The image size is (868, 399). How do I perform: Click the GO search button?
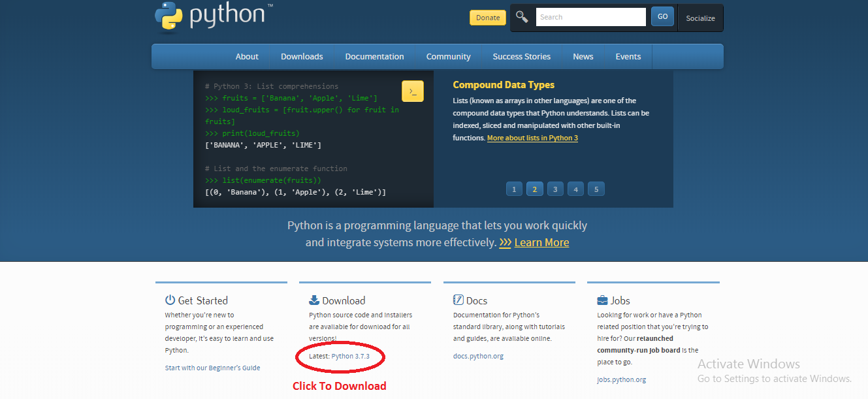click(662, 16)
